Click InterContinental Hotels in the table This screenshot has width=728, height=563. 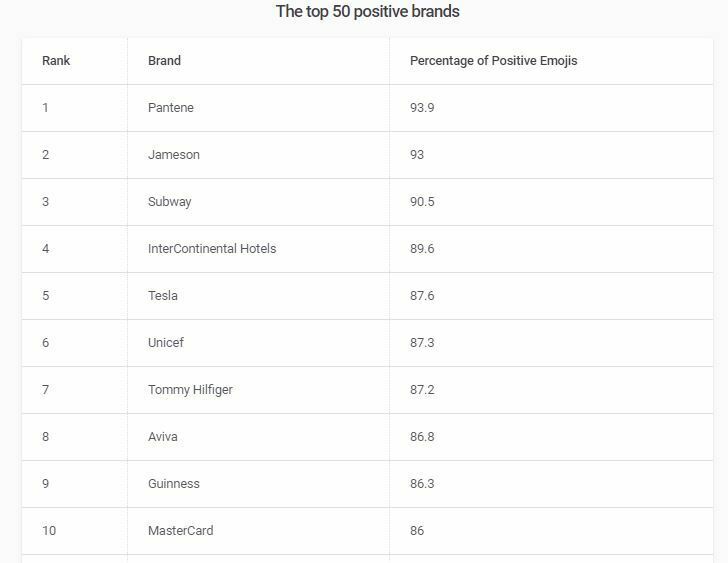click(x=212, y=249)
